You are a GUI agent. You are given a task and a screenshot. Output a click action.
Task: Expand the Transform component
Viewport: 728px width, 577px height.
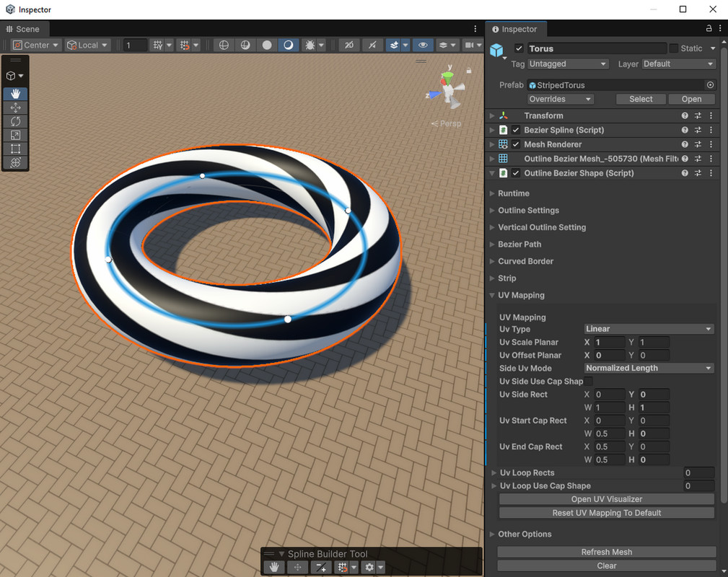492,115
